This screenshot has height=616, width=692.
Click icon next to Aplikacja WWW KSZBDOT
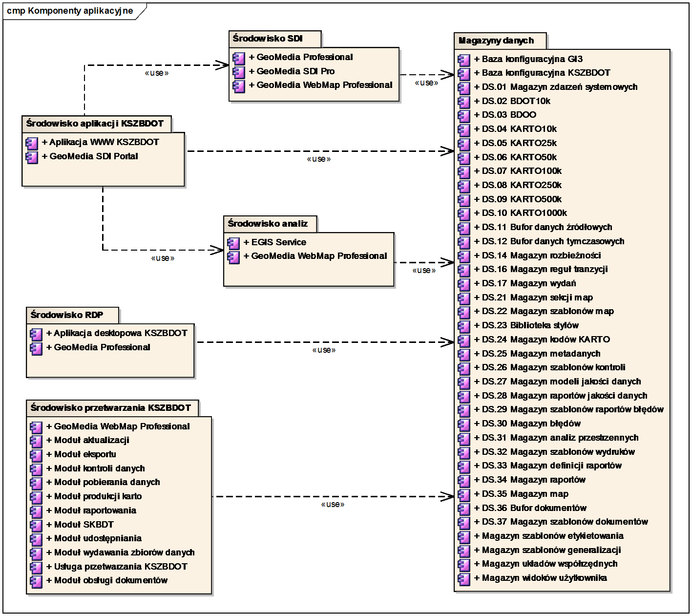(x=32, y=143)
